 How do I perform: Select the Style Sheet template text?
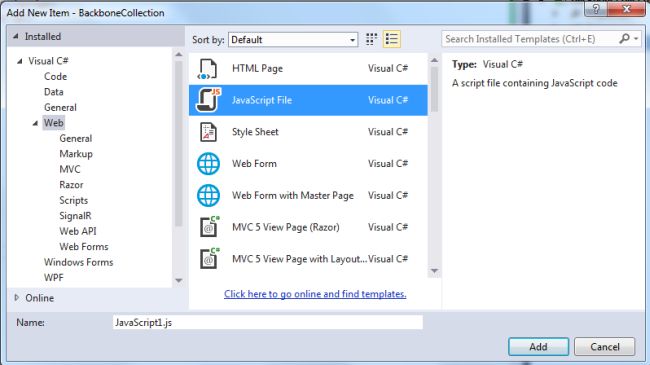coord(255,132)
